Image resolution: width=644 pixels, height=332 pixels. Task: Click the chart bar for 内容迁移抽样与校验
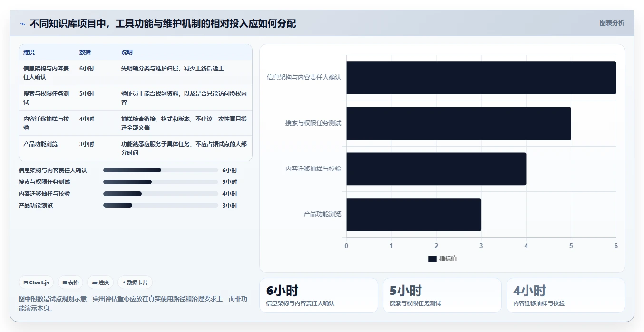pos(436,169)
